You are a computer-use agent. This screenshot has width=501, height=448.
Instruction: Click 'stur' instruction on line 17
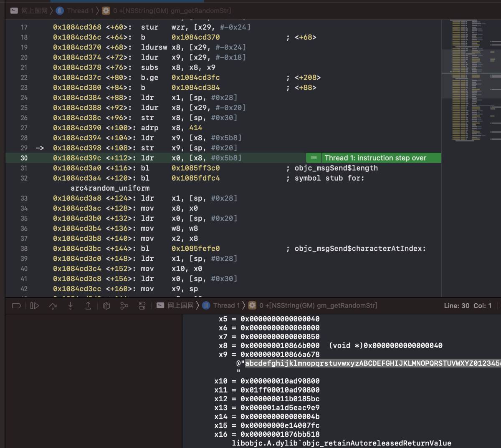click(149, 27)
